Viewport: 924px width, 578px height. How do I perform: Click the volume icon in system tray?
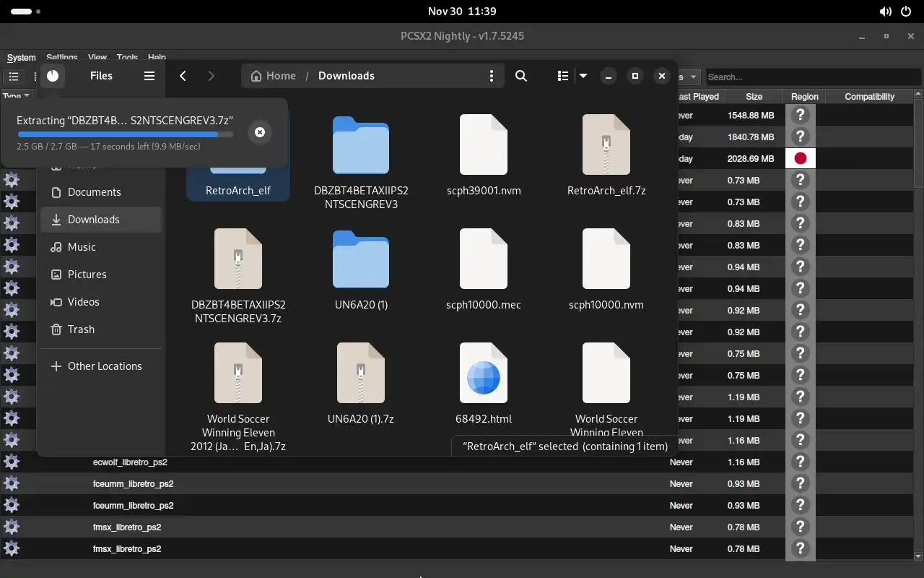(885, 12)
